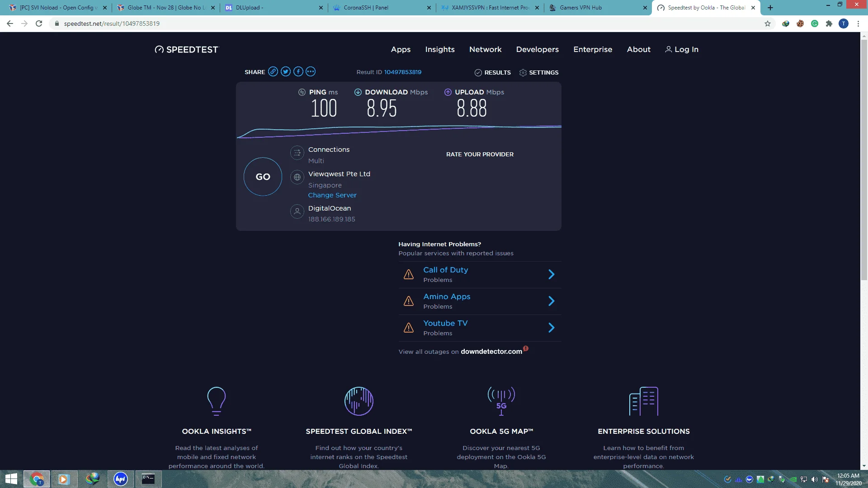Share result on Facebook icon
The height and width of the screenshot is (488, 868).
coord(298,71)
